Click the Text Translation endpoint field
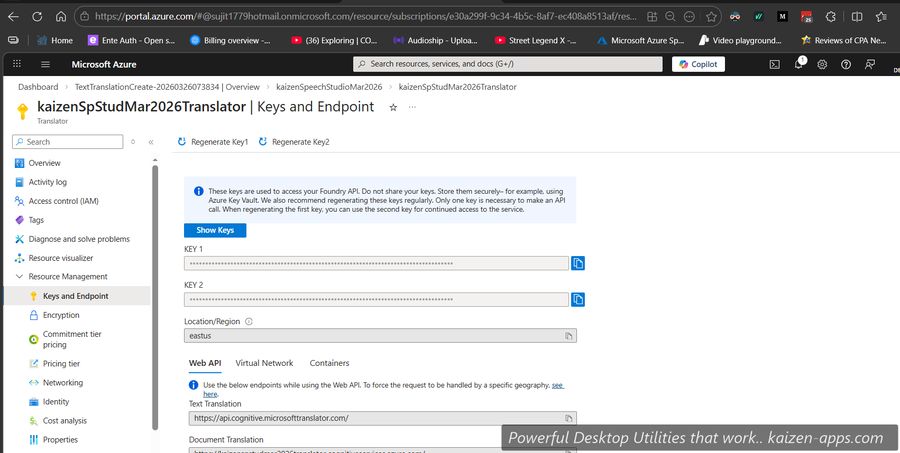 pos(382,418)
